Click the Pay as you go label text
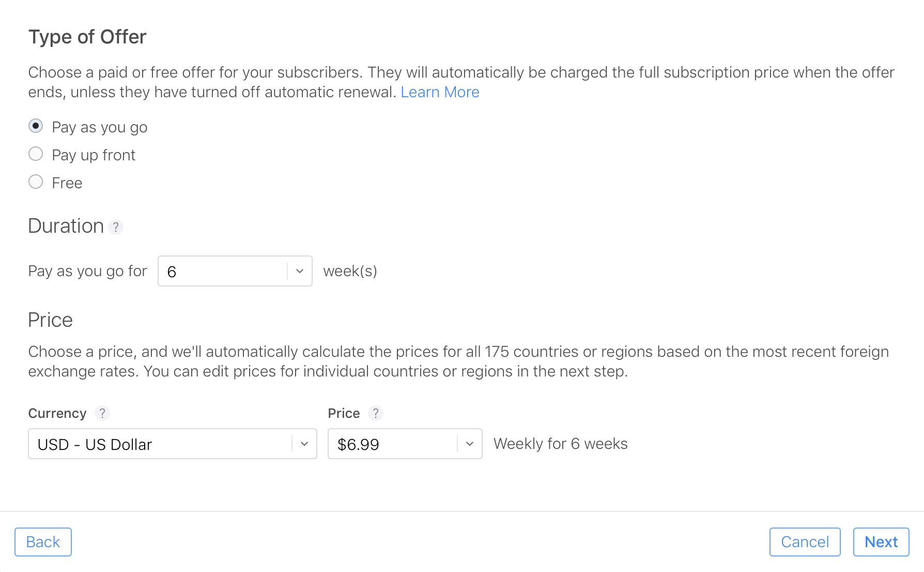The height and width of the screenshot is (572, 924). coord(100,127)
